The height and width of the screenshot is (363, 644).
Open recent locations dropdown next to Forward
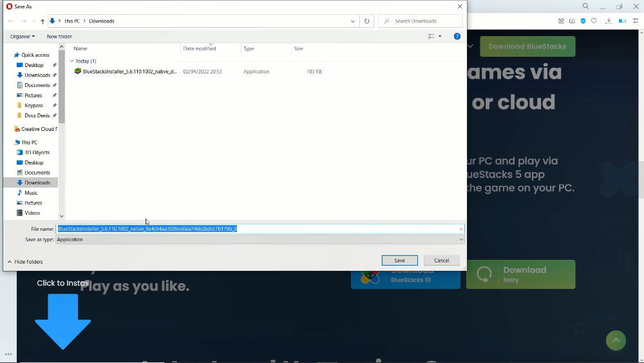33,21
